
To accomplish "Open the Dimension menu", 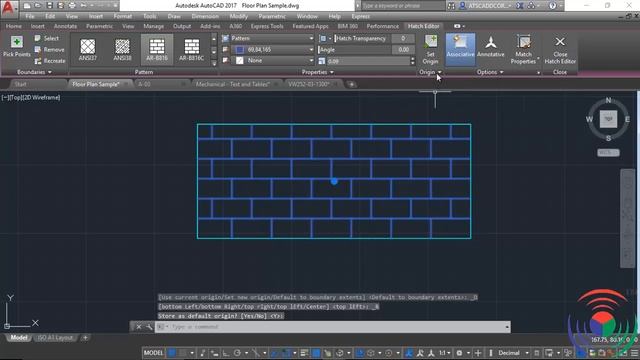I will [205, 16].
